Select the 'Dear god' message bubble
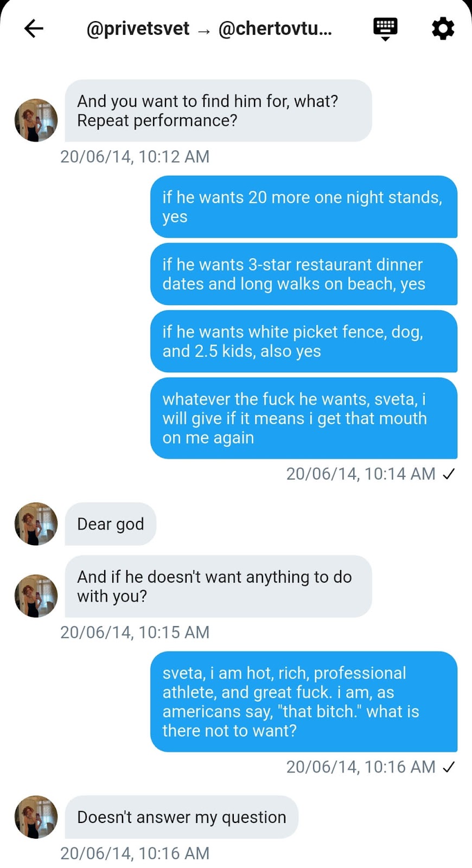The image size is (472, 868). point(111,524)
